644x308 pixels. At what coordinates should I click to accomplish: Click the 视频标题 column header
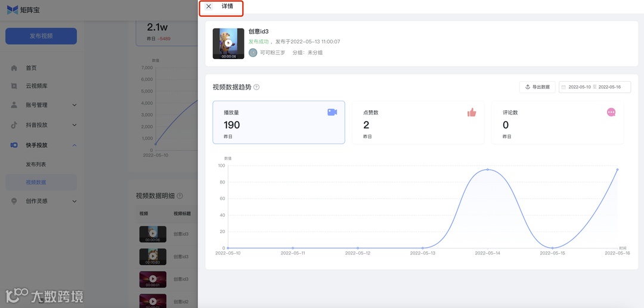coord(182,214)
